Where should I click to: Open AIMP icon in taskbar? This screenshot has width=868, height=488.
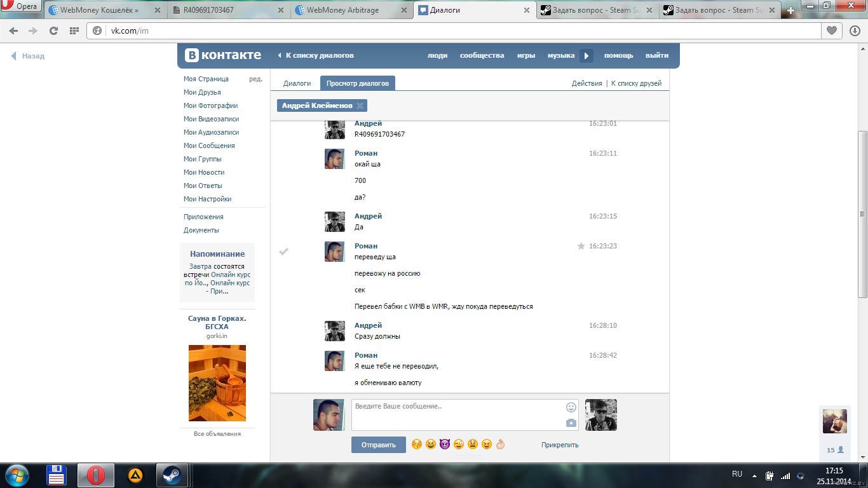135,475
